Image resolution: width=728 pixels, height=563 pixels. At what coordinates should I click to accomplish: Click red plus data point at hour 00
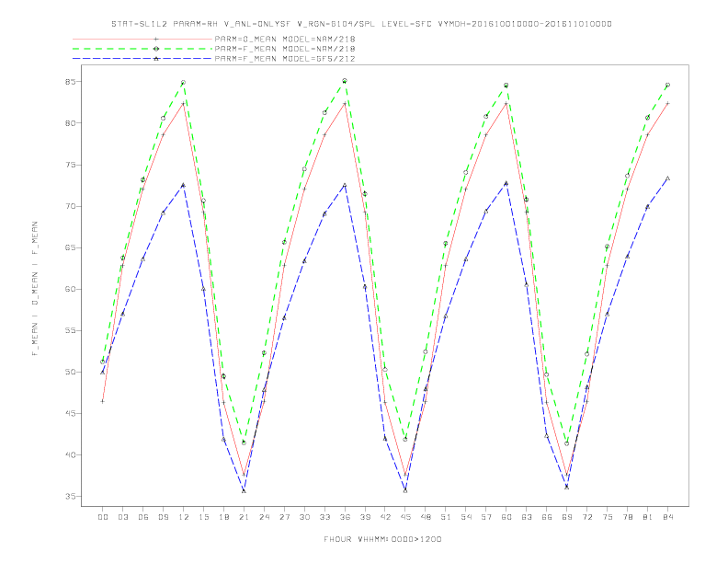pyautogui.click(x=103, y=401)
